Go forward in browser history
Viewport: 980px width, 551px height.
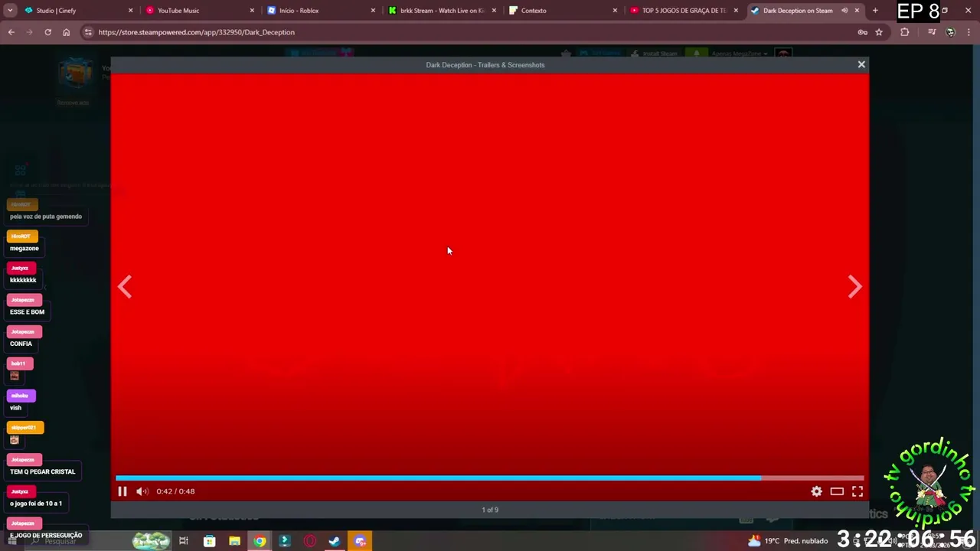coord(29,32)
